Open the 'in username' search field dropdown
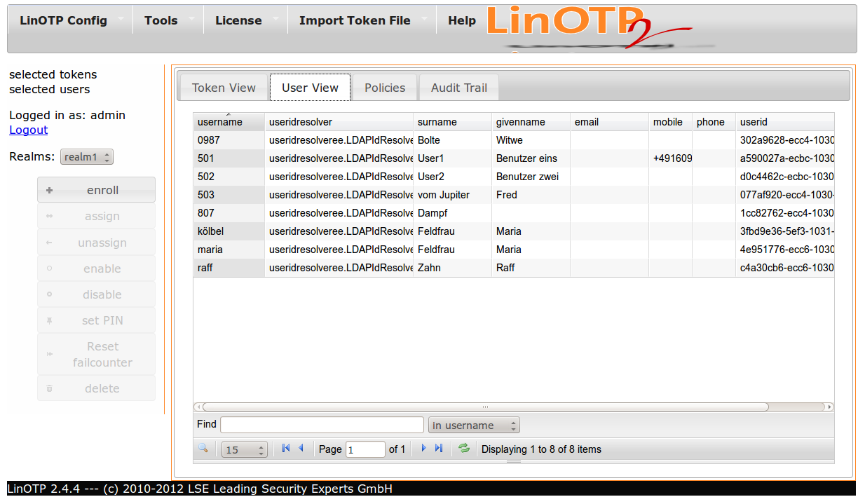Image resolution: width=865 pixels, height=504 pixels. pos(474,425)
